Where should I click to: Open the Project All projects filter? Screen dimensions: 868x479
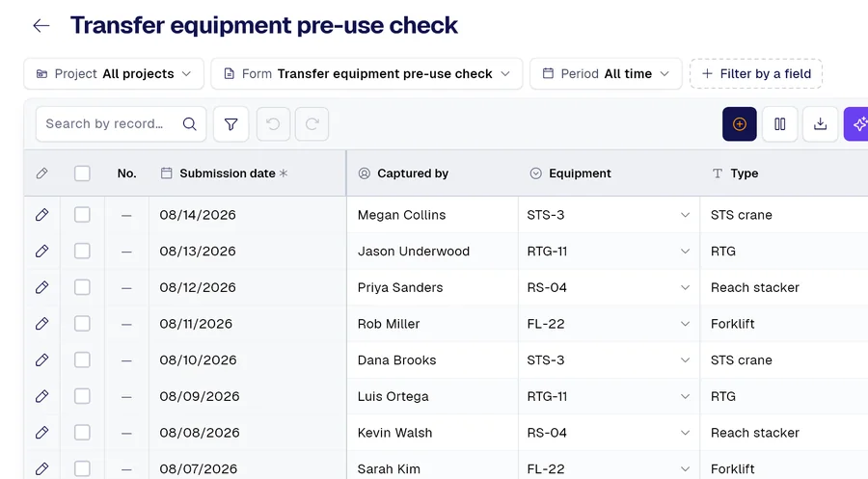114,73
